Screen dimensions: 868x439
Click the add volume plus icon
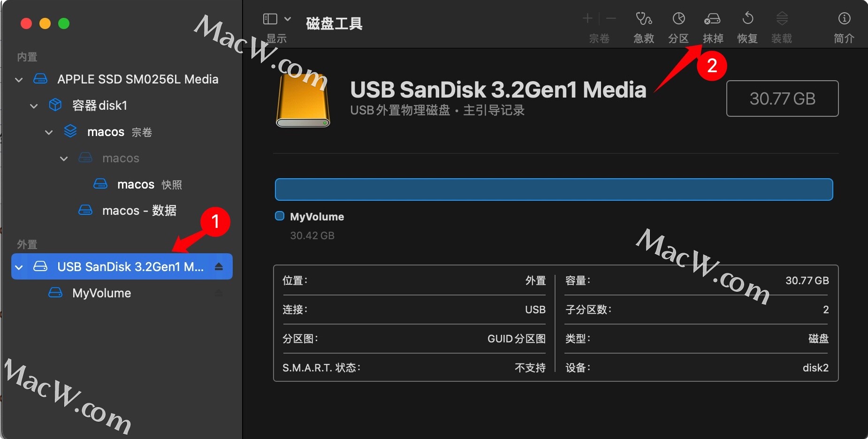(587, 18)
